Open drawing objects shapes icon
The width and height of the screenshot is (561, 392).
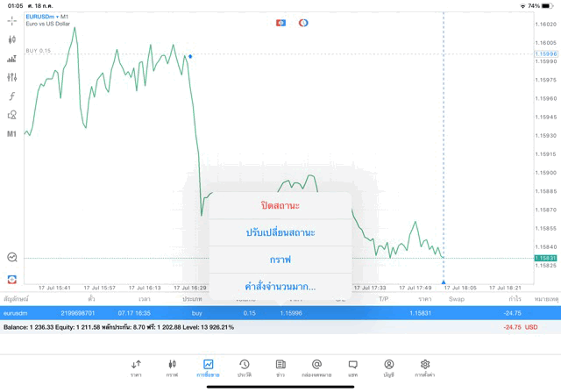(12, 115)
